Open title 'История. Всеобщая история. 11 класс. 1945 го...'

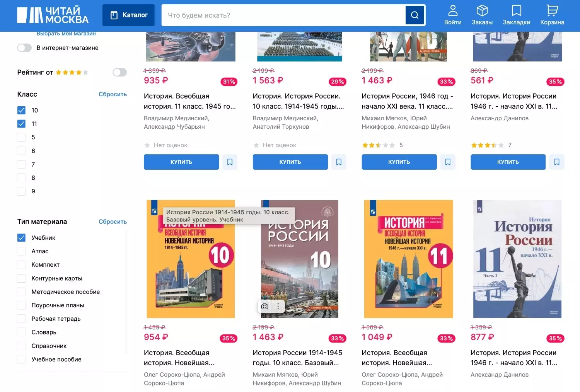[190, 101]
